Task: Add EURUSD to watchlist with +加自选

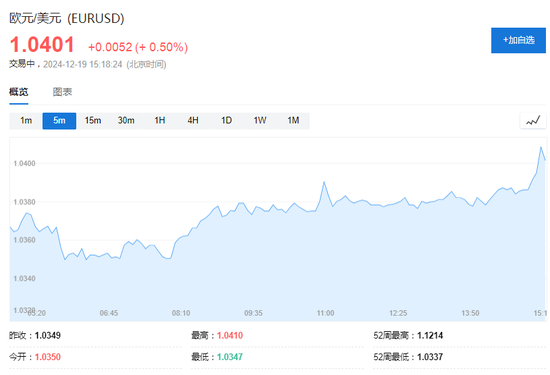Action: (x=518, y=40)
